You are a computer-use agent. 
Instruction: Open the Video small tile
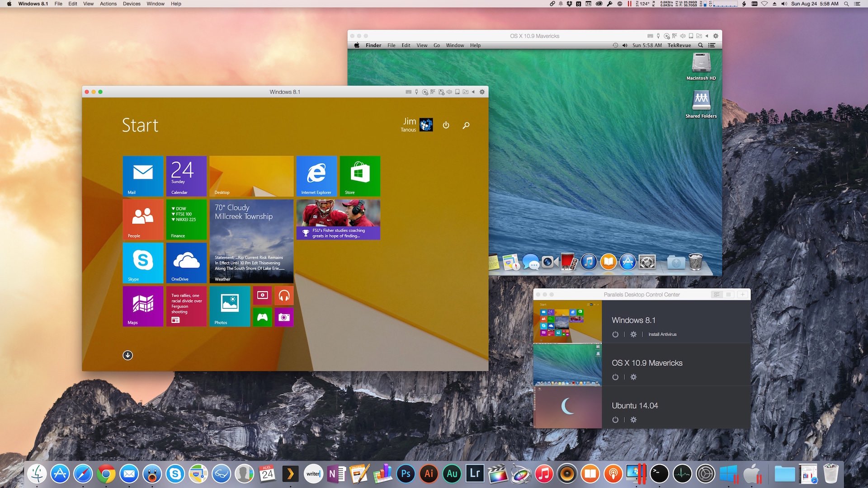pyautogui.click(x=262, y=296)
